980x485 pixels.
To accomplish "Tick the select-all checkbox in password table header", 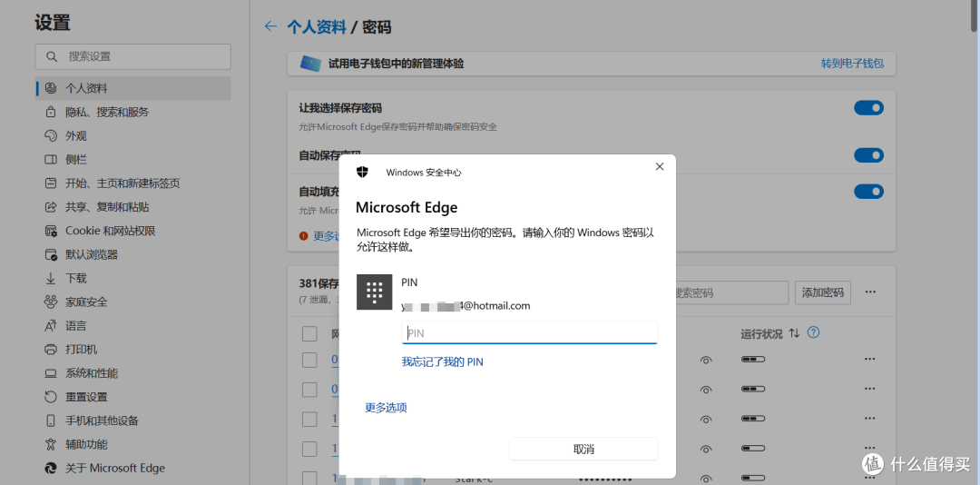I will pyautogui.click(x=309, y=333).
